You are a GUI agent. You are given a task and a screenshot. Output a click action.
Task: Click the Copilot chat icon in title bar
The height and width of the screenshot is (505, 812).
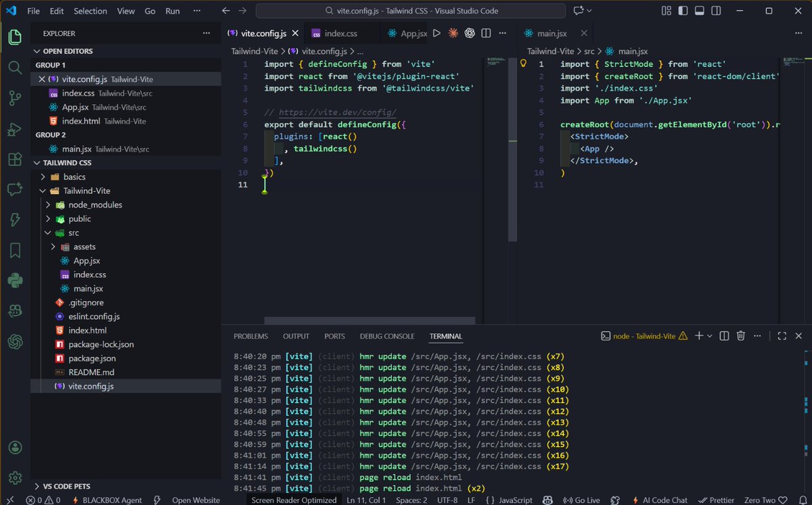[x=579, y=11]
